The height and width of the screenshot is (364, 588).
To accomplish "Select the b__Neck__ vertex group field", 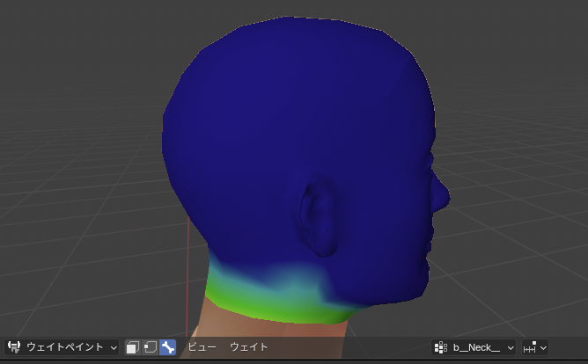I will [x=476, y=347].
